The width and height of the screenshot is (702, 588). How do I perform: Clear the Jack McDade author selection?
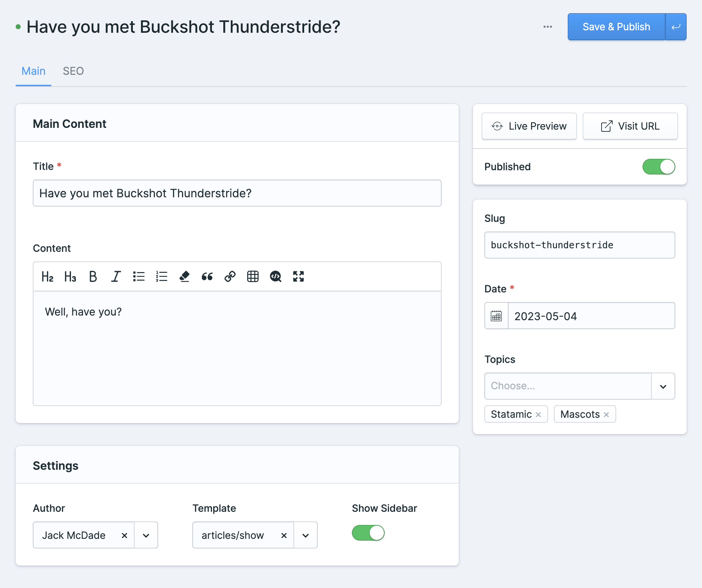124,535
